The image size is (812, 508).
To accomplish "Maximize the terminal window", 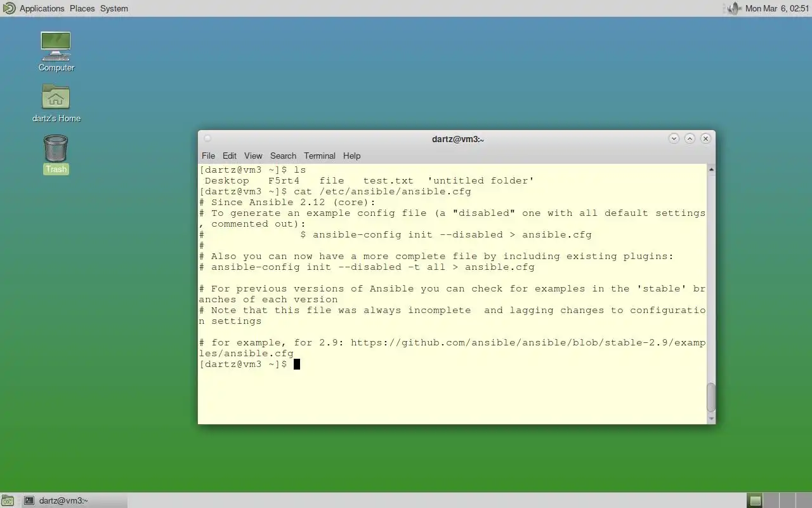I will tap(690, 138).
